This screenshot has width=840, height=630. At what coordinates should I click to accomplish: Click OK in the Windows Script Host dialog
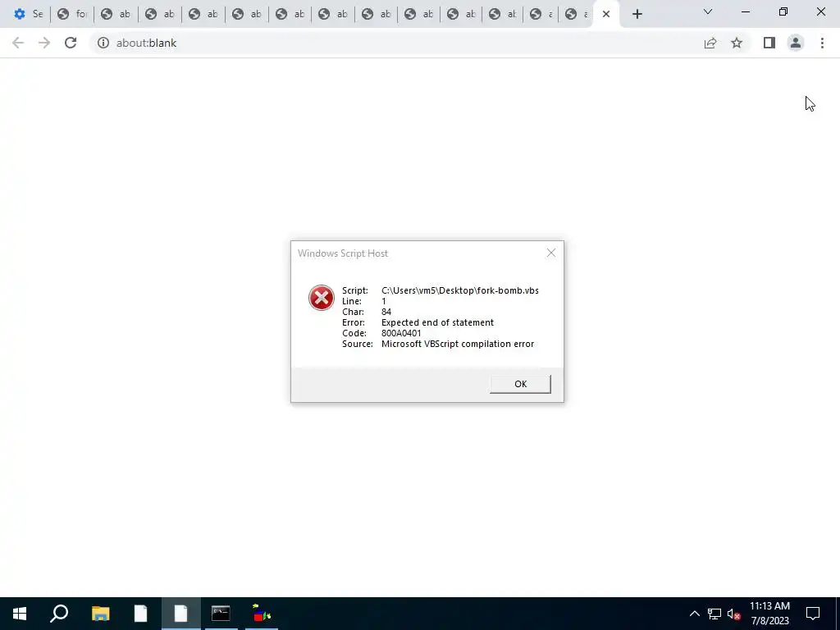coord(520,384)
